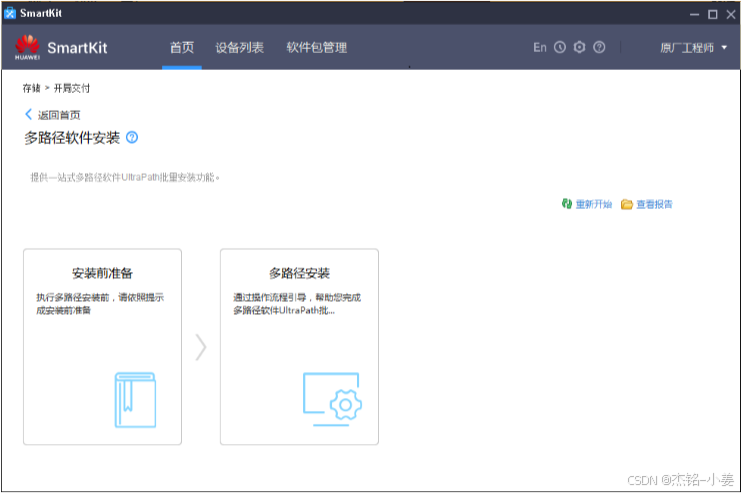The image size is (742, 493).
Task: Open the 安装前准备 card
Action: tap(102, 347)
